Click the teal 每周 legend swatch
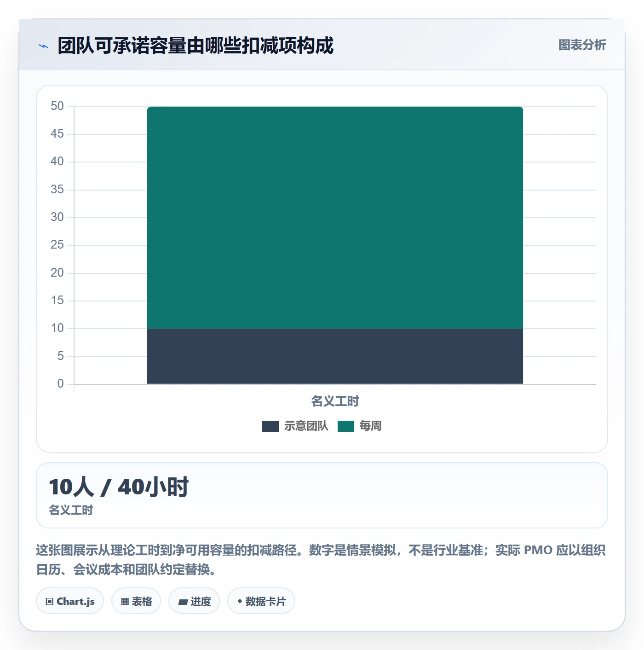This screenshot has width=644, height=650. (x=346, y=426)
